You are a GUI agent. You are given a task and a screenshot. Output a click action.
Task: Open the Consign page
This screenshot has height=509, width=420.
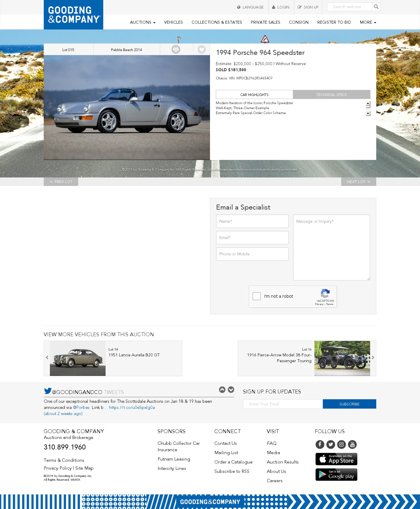(x=299, y=22)
